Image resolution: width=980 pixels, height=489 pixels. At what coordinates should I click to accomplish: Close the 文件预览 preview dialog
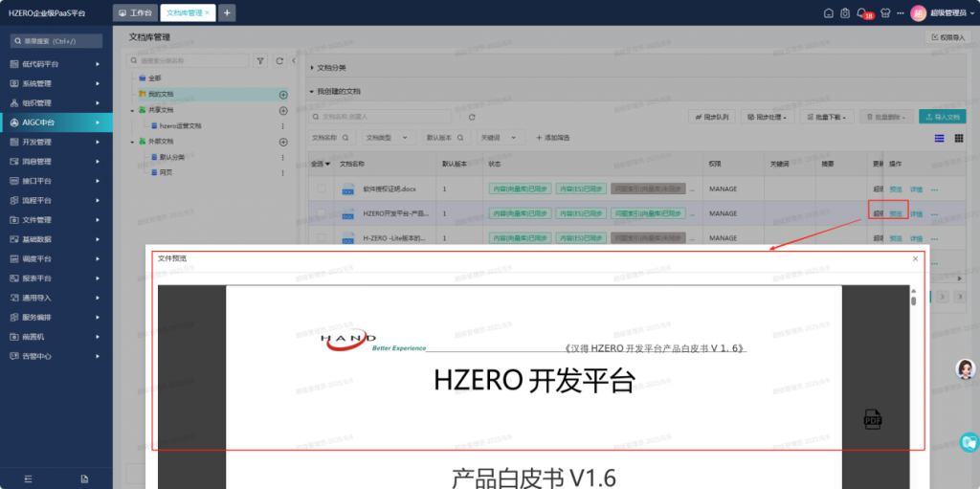click(915, 258)
